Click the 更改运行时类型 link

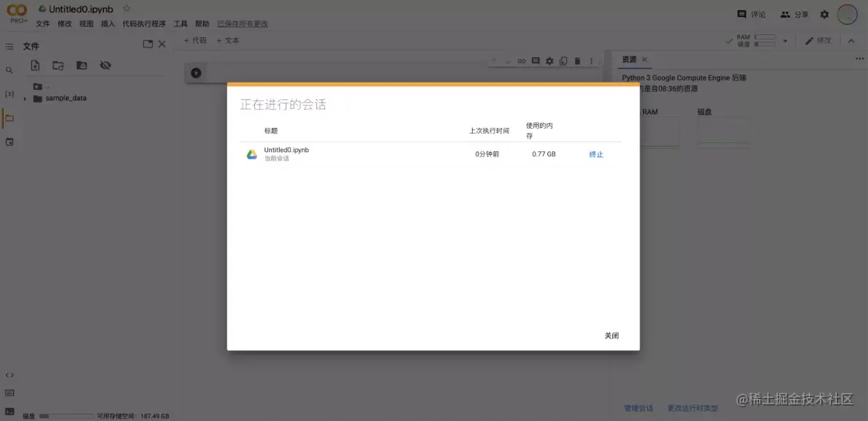tap(693, 409)
